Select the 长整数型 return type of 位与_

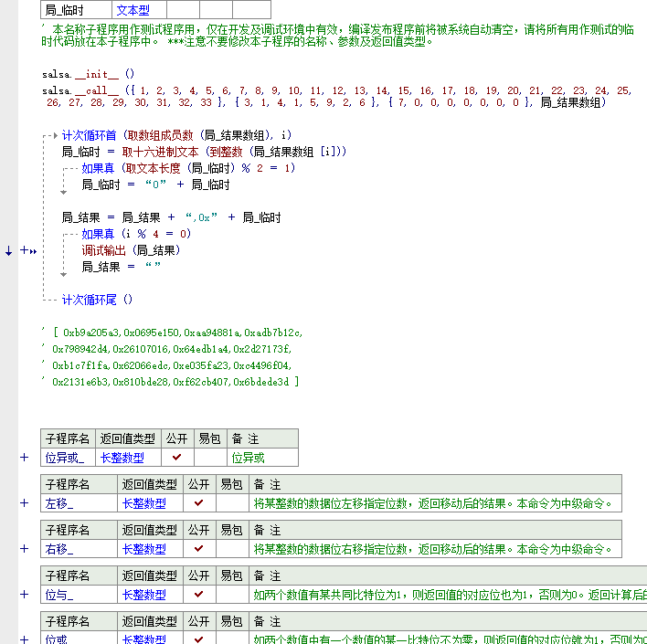click(150, 595)
